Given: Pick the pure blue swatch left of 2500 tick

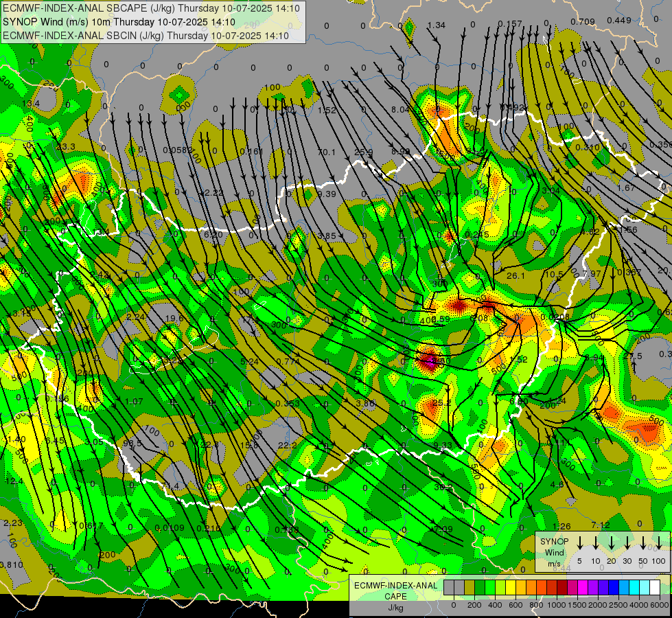Looking at the screenshot, I should click(x=614, y=588).
